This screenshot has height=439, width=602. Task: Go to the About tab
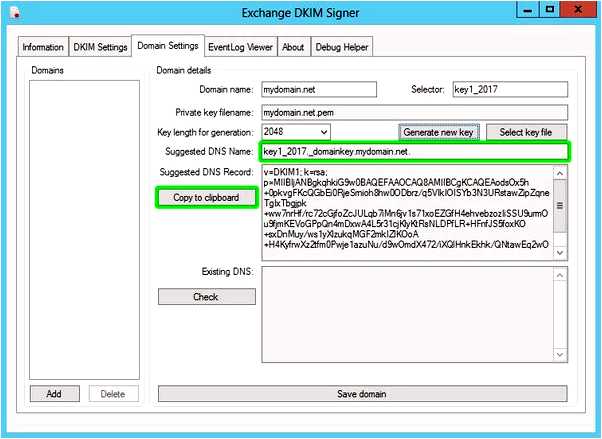(x=293, y=47)
